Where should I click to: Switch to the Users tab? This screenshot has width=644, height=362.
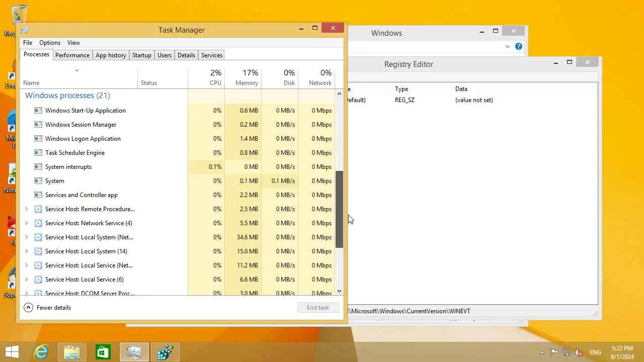165,55
